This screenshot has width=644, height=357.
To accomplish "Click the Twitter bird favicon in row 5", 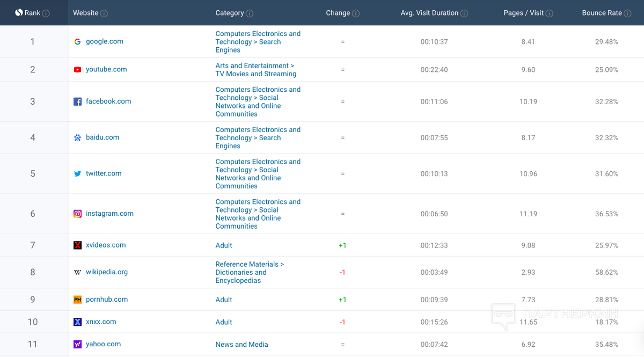I will (x=78, y=173).
